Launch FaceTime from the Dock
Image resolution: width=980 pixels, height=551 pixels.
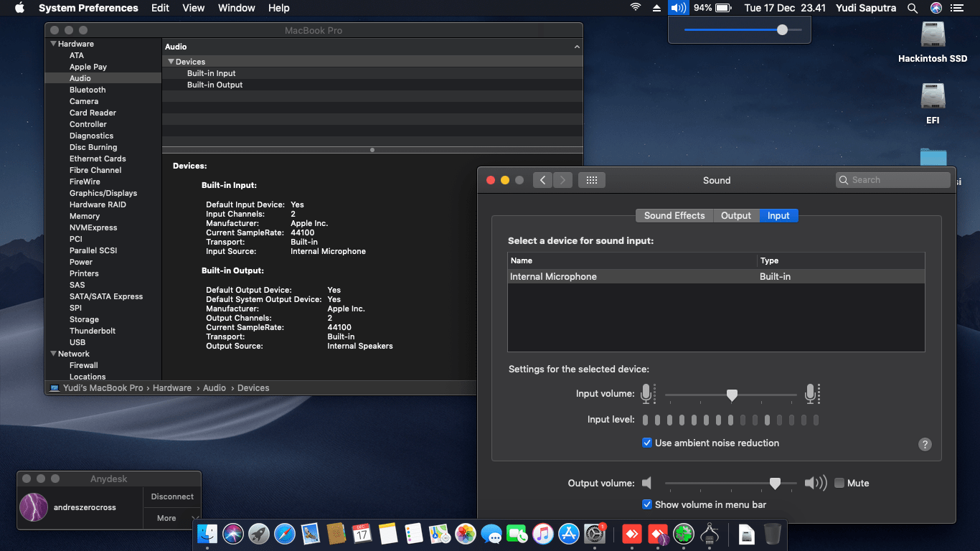(x=517, y=534)
